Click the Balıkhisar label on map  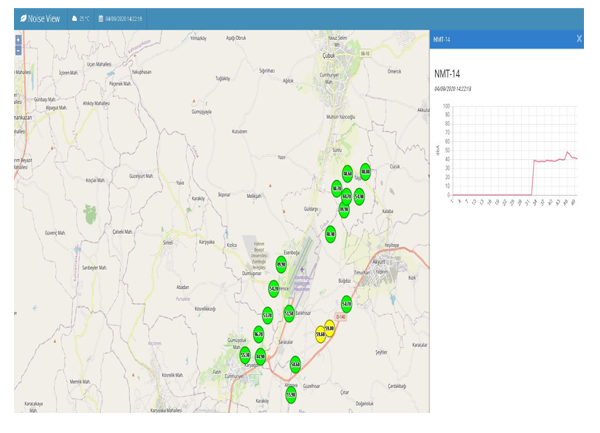coord(303,313)
